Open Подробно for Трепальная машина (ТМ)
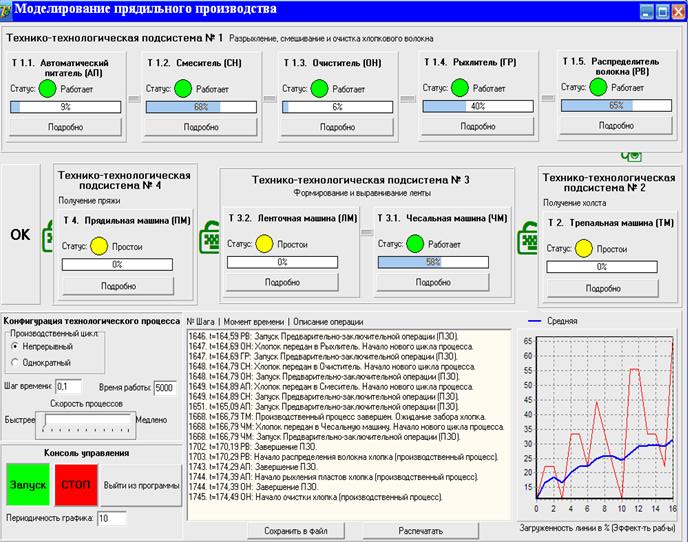 click(x=603, y=288)
